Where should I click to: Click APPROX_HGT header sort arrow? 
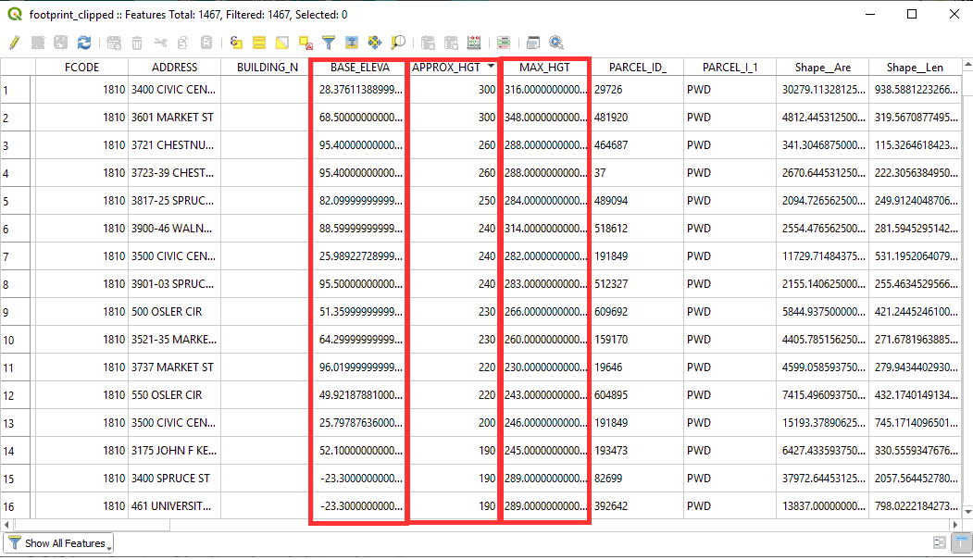pyautogui.click(x=490, y=67)
